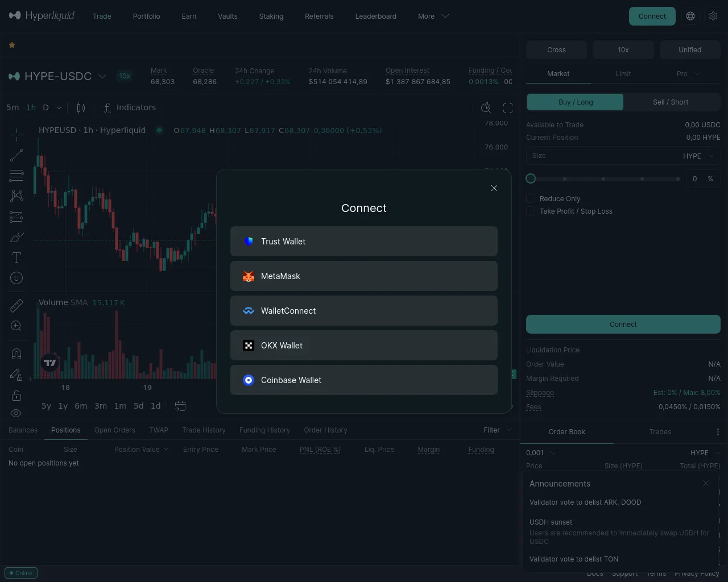Click the favorites star icon
The image size is (728, 582).
coord(12,45)
